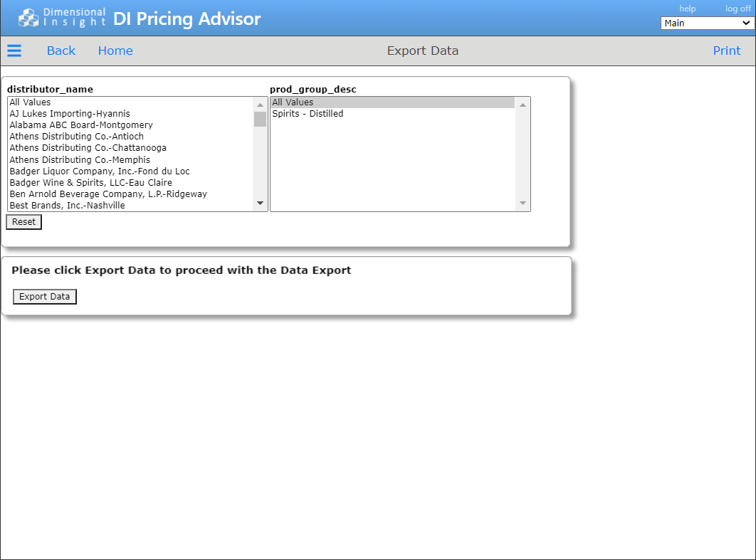Navigate to the Home page

click(x=115, y=51)
